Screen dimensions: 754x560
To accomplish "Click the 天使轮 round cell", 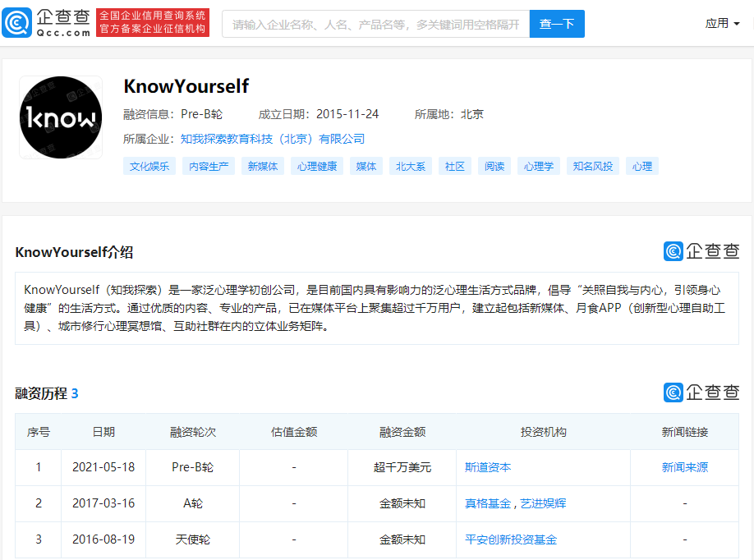I will pos(193,539).
